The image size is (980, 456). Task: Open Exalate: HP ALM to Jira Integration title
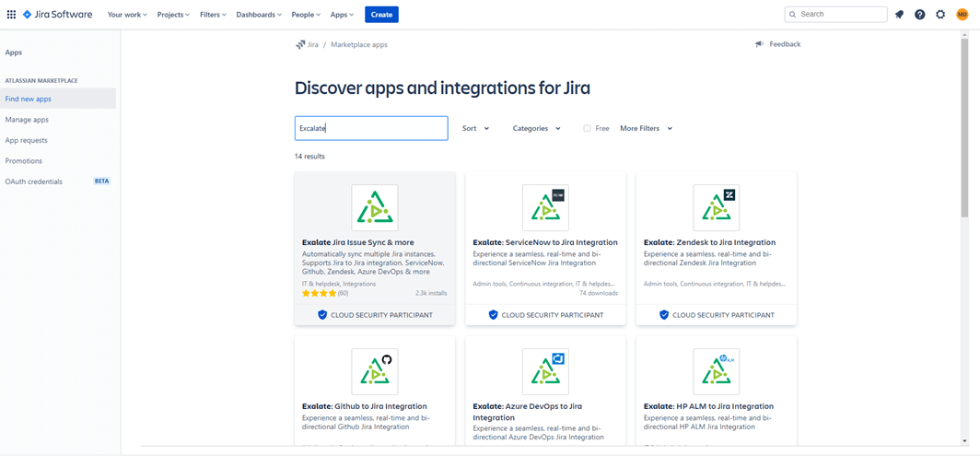coord(709,406)
